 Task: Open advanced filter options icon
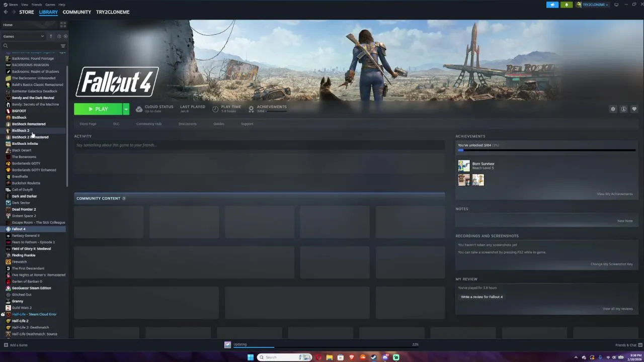click(x=63, y=46)
